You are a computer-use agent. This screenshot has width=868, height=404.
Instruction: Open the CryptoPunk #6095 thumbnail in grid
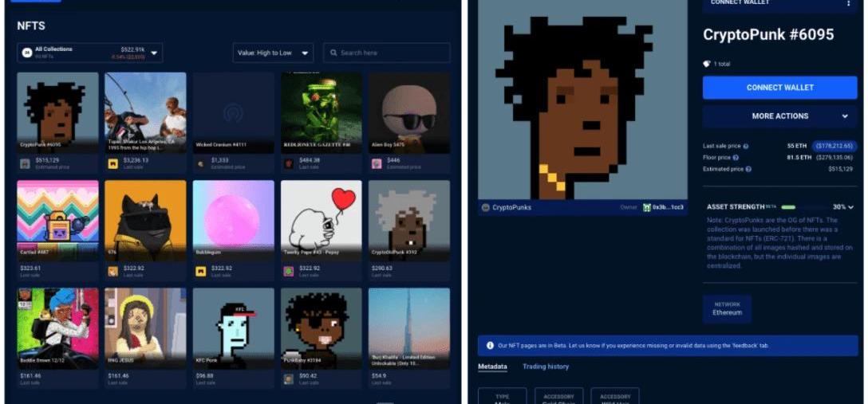click(x=57, y=112)
